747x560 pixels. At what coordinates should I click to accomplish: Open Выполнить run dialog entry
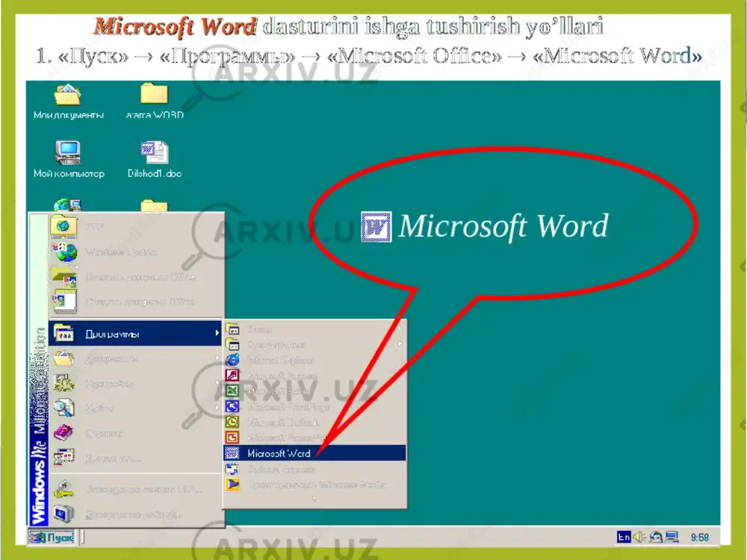pyautogui.click(x=136, y=458)
